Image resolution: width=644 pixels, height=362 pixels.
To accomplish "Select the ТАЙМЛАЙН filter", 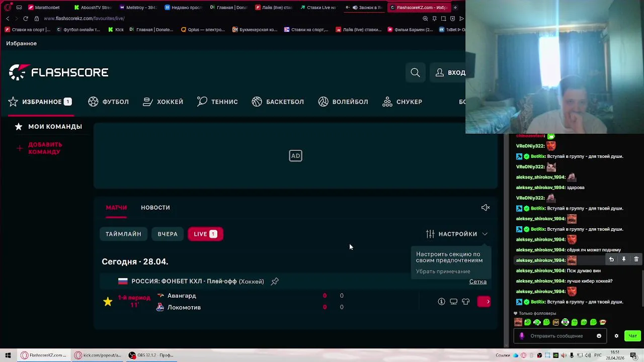I will 123,234.
